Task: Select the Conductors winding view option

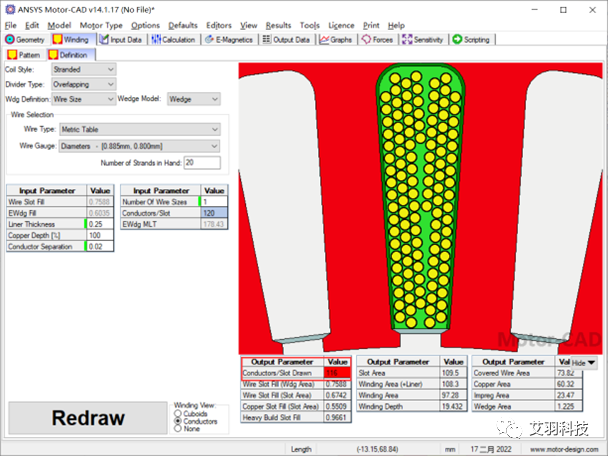Action: tap(178, 421)
